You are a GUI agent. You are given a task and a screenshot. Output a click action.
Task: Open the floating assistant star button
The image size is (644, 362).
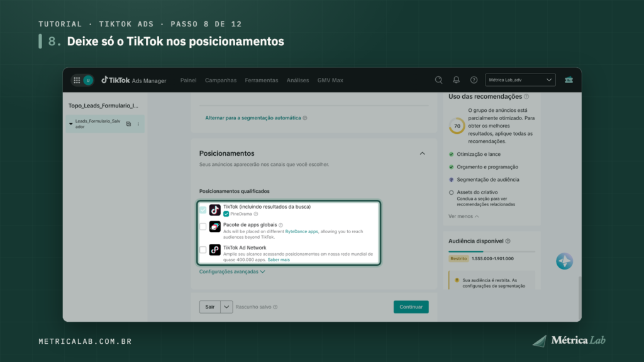pyautogui.click(x=564, y=261)
